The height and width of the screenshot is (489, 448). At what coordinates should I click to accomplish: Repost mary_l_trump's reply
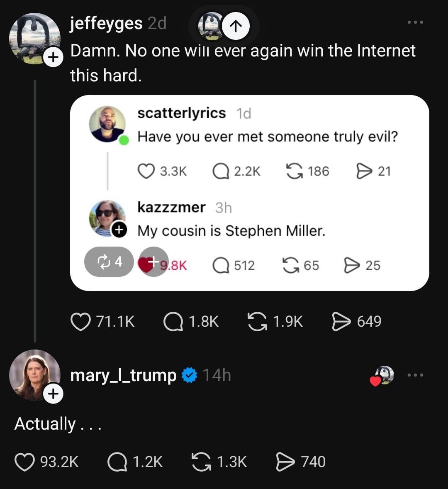(201, 462)
